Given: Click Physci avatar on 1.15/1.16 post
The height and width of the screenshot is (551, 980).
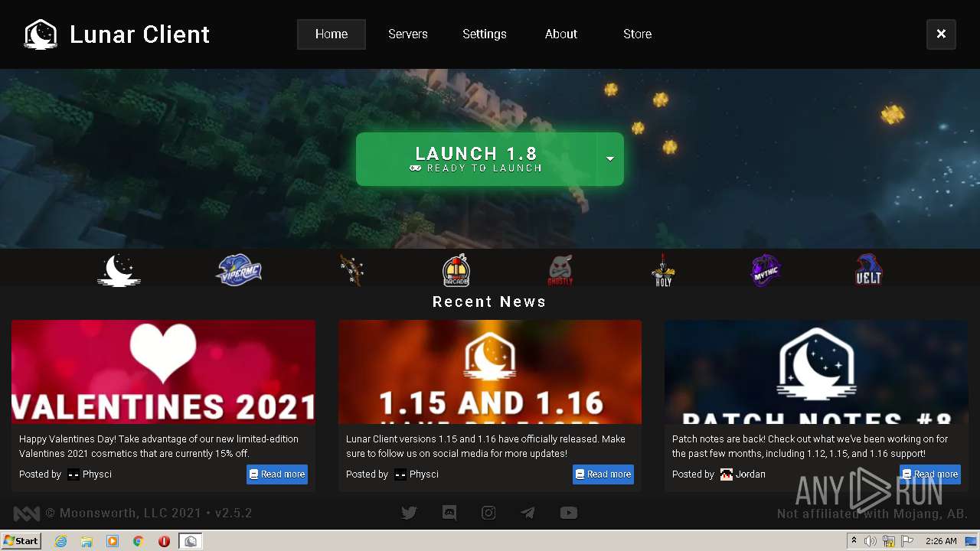Looking at the screenshot, I should 400,474.
